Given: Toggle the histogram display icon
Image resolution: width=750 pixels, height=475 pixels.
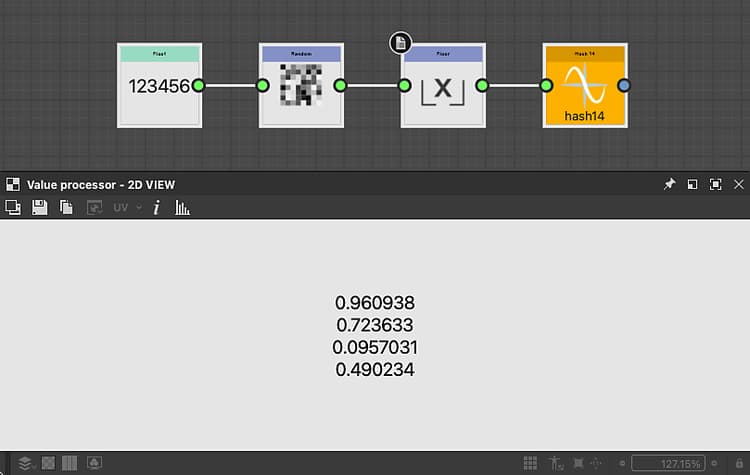Looking at the screenshot, I should (182, 208).
